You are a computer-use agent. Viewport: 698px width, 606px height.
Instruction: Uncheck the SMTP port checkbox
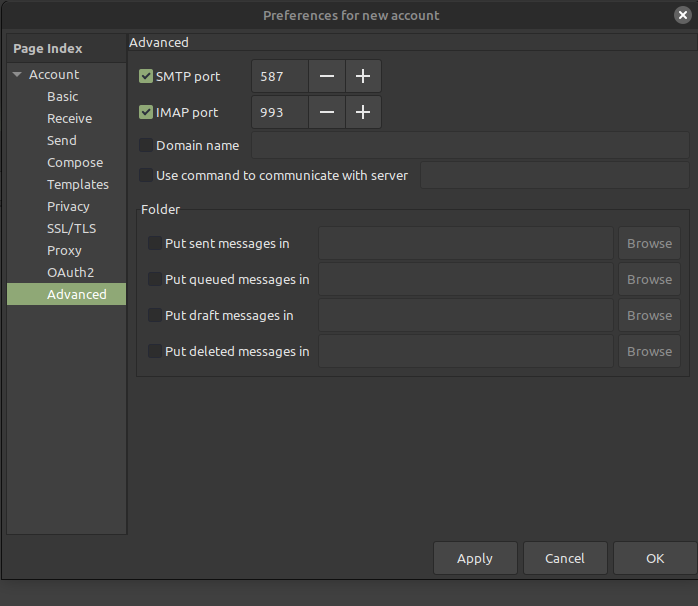pos(146,76)
